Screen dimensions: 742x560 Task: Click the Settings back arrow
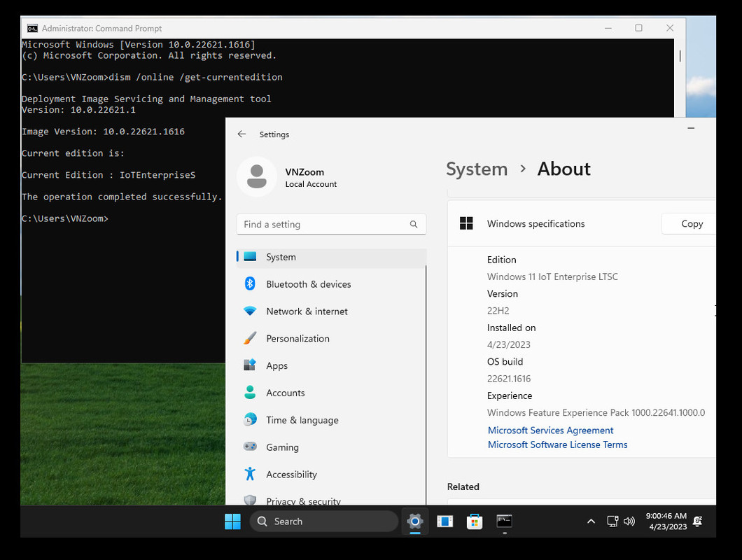[x=241, y=134]
